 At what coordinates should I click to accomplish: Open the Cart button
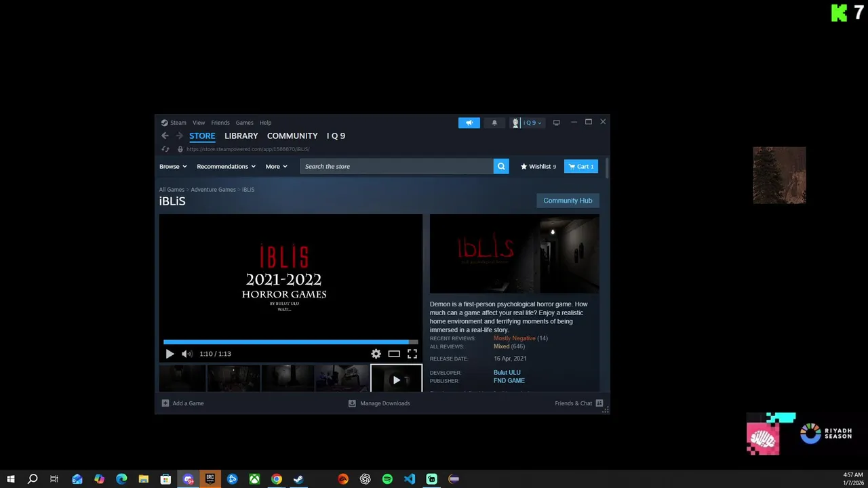coord(581,166)
